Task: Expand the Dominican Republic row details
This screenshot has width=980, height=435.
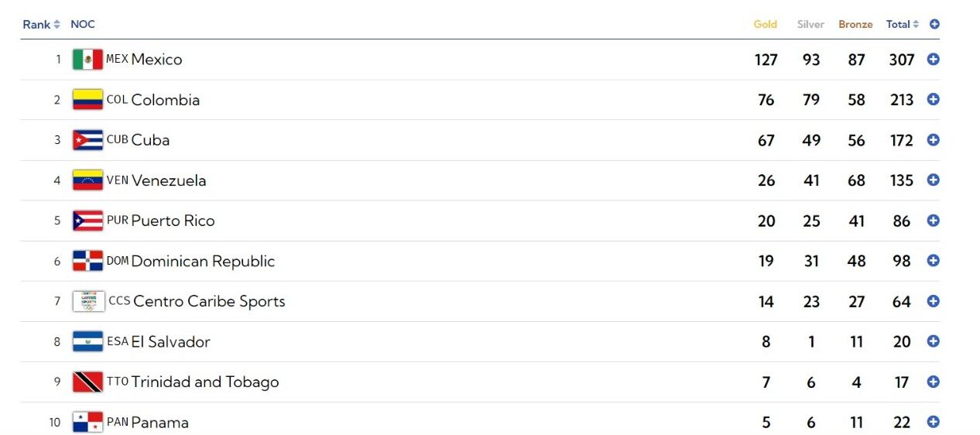Action: point(933,261)
